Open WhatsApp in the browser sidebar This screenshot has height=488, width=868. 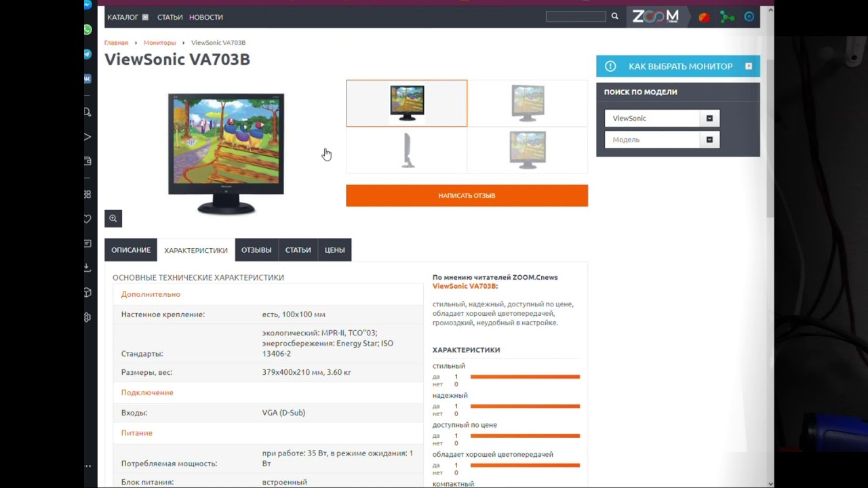click(x=88, y=30)
